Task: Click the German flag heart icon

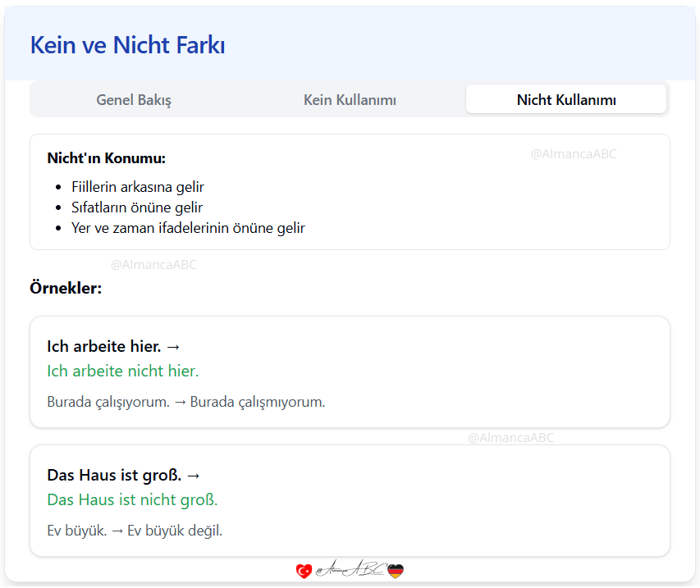Action: (x=397, y=569)
